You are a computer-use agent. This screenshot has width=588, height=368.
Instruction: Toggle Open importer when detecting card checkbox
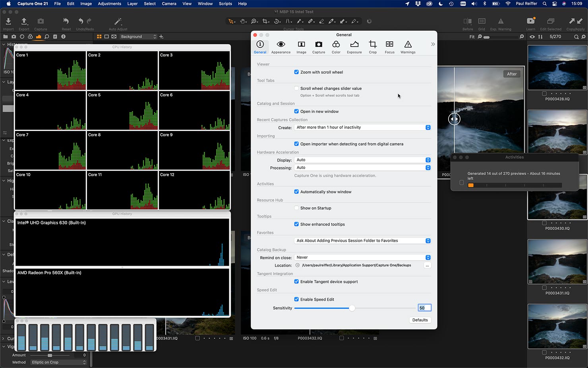pos(296,144)
